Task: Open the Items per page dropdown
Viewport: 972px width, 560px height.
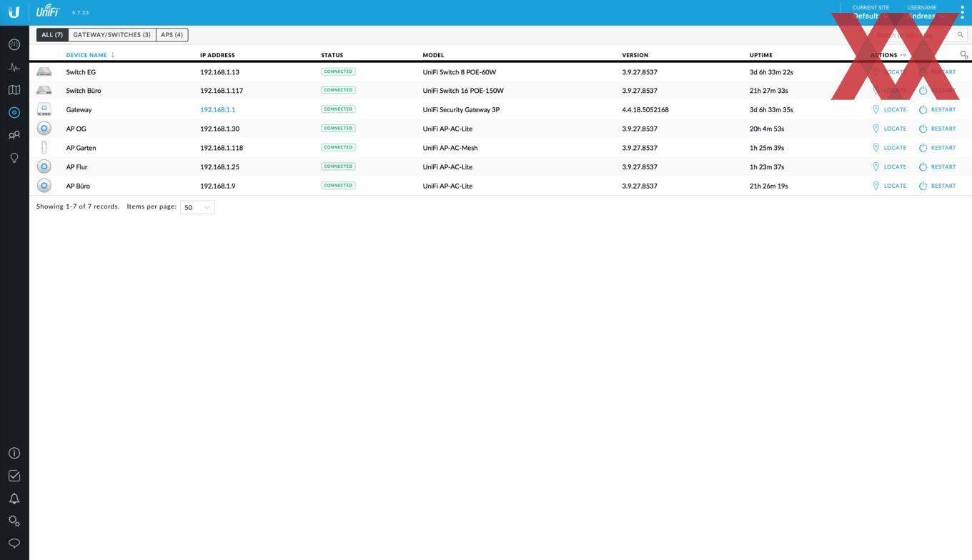Action: pos(197,207)
